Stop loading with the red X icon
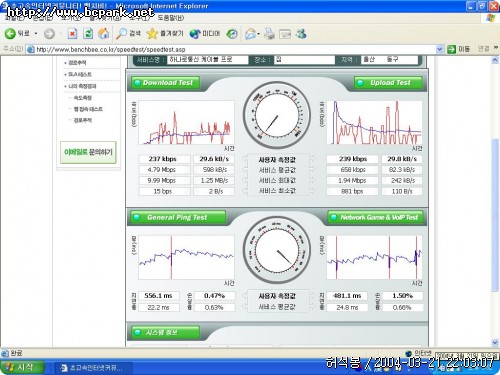This screenshot has height=375, width=500. click(72, 34)
